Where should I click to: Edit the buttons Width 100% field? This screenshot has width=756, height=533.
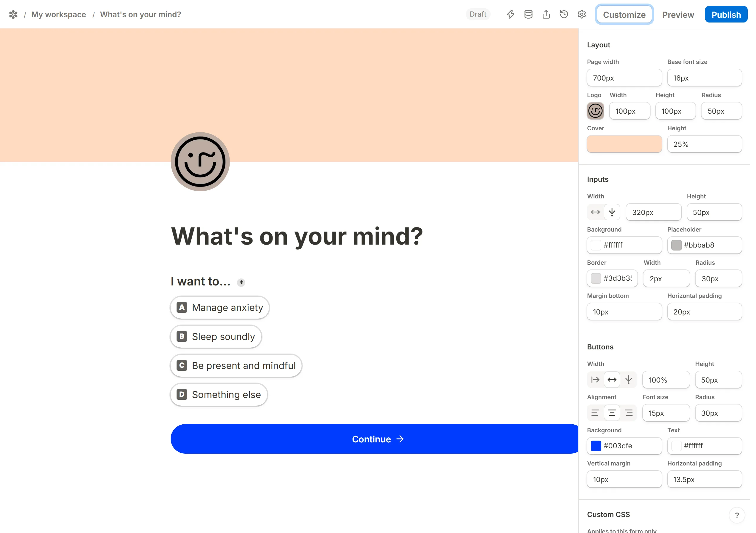tap(666, 380)
